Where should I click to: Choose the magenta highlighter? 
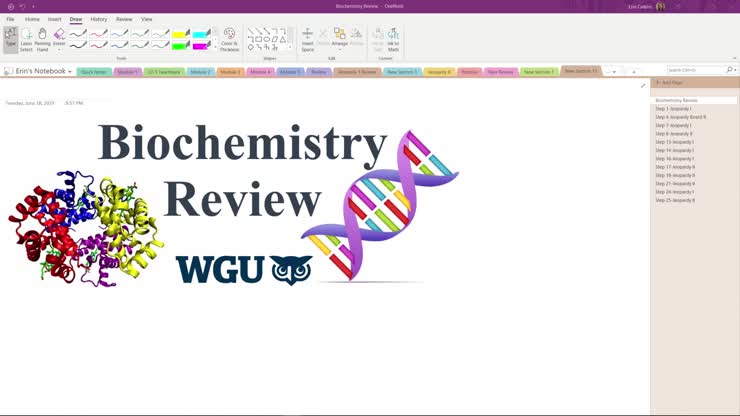point(202,45)
